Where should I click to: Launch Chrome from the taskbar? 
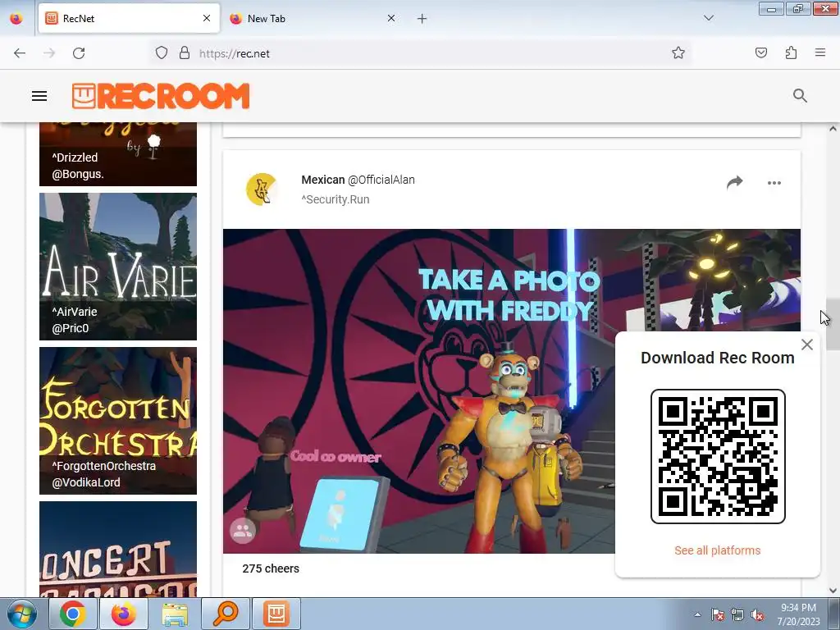point(72,614)
